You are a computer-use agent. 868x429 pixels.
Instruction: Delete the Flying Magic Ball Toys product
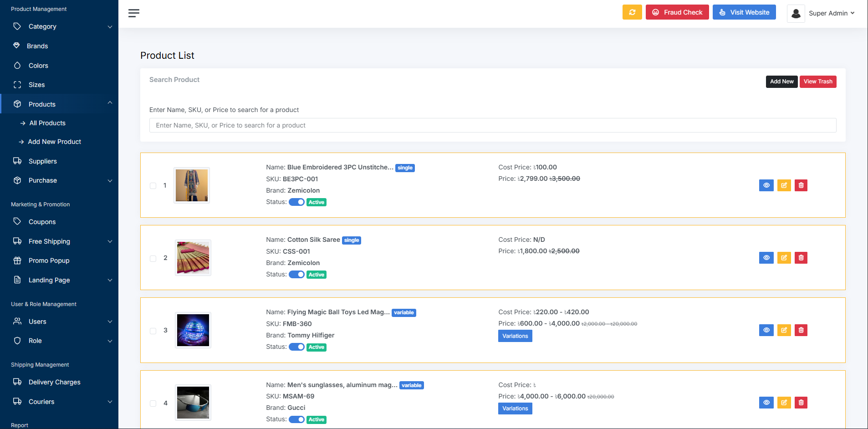801,330
